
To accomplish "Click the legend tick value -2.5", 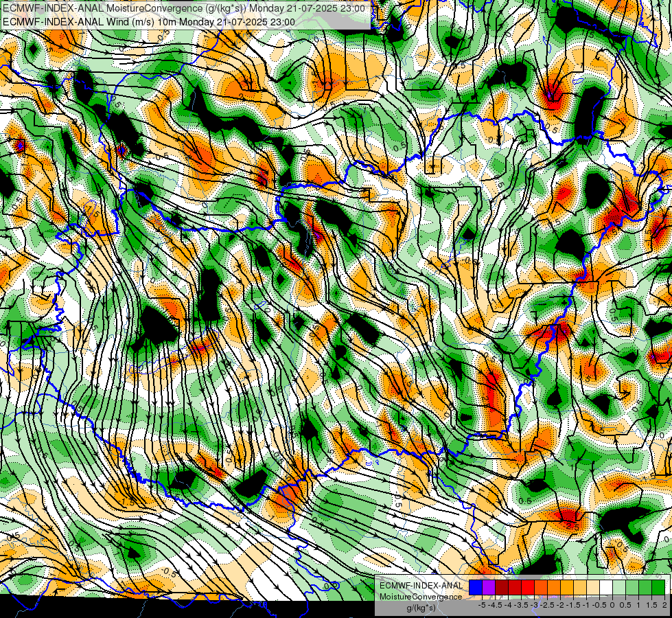I will point(547,605).
